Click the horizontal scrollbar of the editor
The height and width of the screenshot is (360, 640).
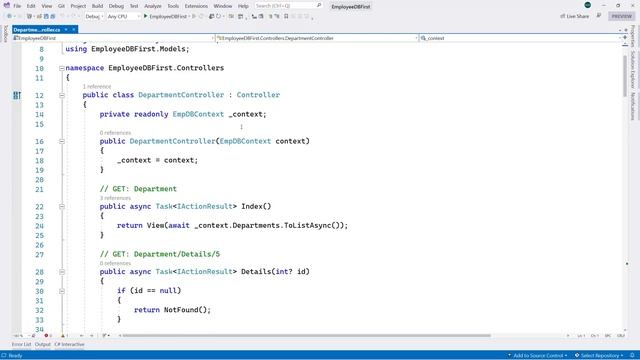307,336
